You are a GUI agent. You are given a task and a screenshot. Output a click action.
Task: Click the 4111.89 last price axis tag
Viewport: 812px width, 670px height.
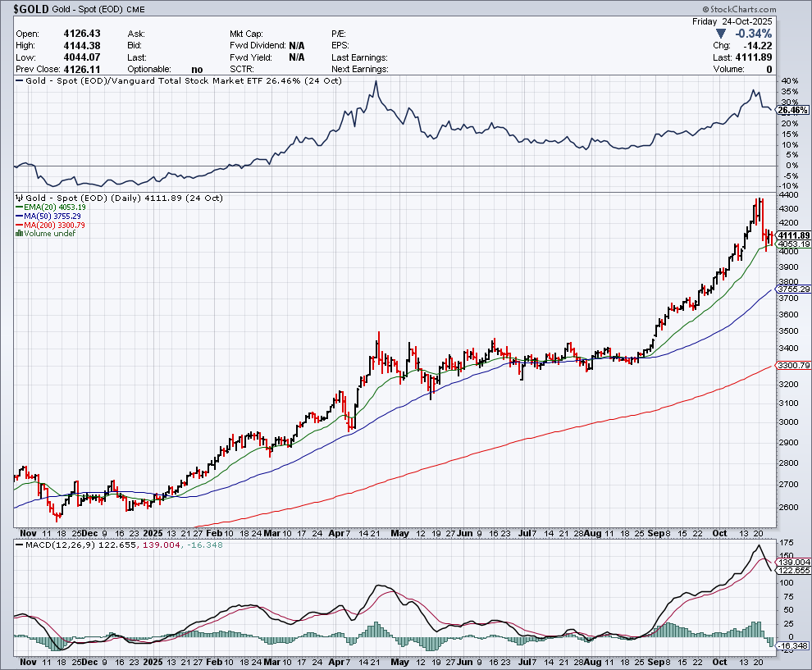[x=793, y=235]
